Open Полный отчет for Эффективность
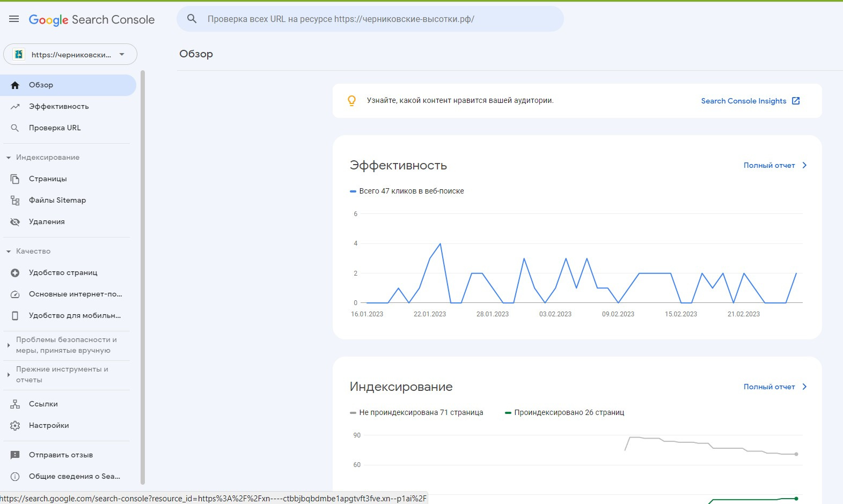Screen dimensions: 843x504 775,166
